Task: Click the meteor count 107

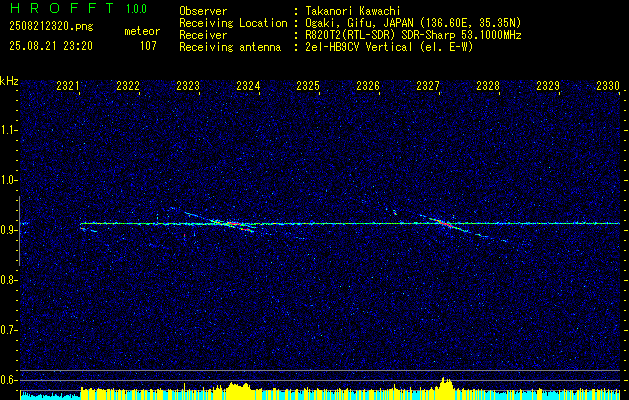Action: pyautogui.click(x=148, y=46)
